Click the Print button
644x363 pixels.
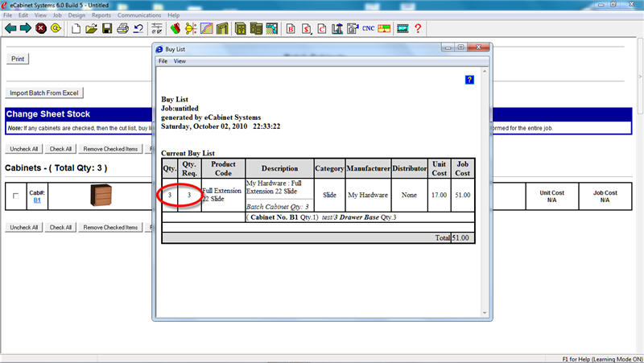click(18, 59)
